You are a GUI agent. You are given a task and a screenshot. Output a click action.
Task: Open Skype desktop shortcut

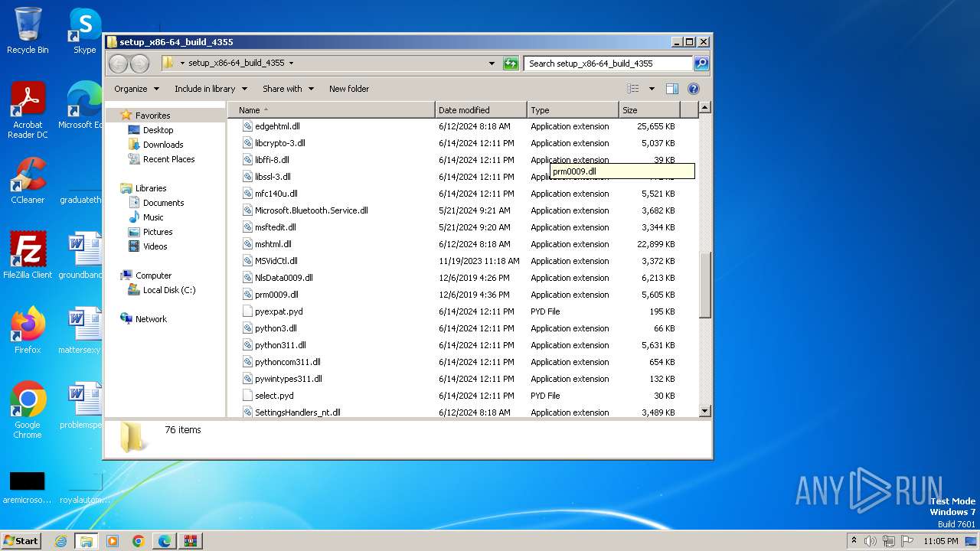click(84, 31)
